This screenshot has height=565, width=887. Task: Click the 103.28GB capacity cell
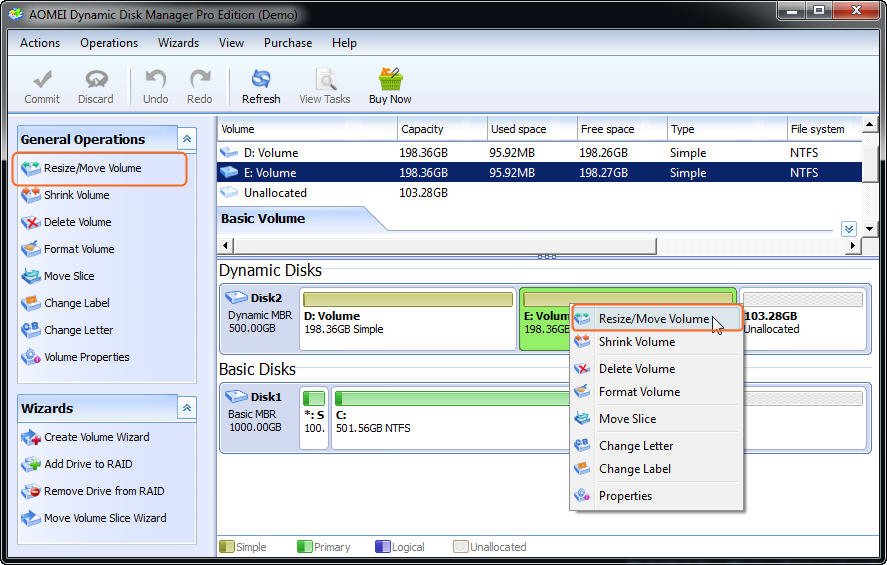423,193
